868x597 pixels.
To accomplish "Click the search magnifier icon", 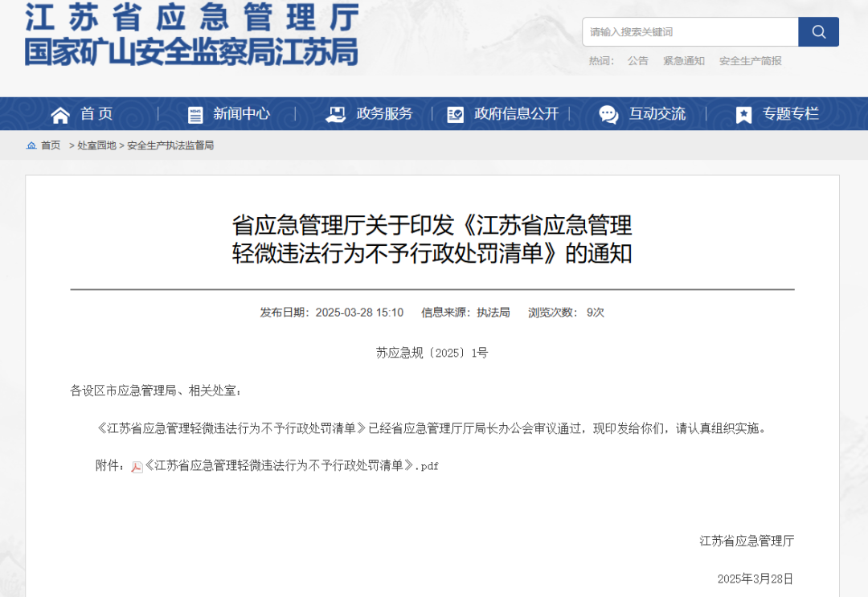I will click(818, 31).
